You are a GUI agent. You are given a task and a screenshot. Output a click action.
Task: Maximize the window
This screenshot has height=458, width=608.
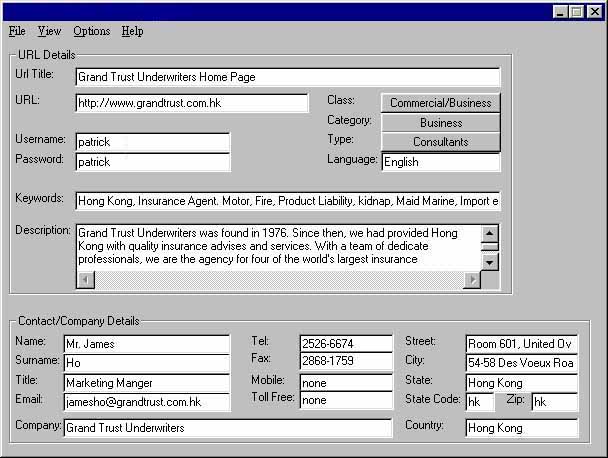click(x=577, y=12)
